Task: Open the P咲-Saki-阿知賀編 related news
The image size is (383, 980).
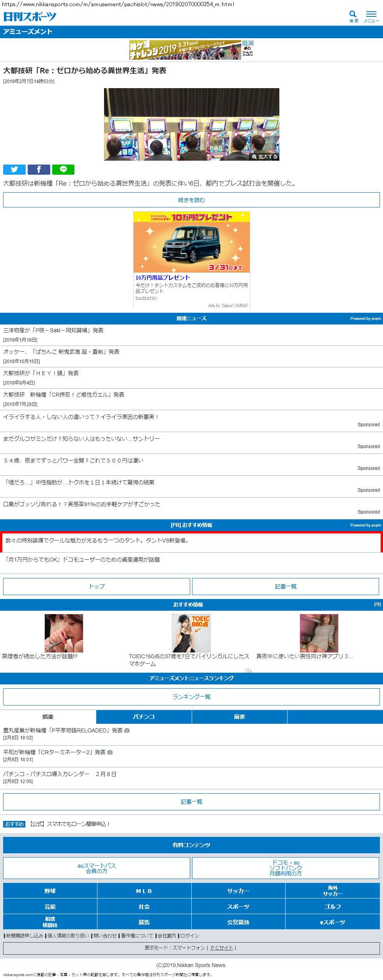Action: pos(53,330)
